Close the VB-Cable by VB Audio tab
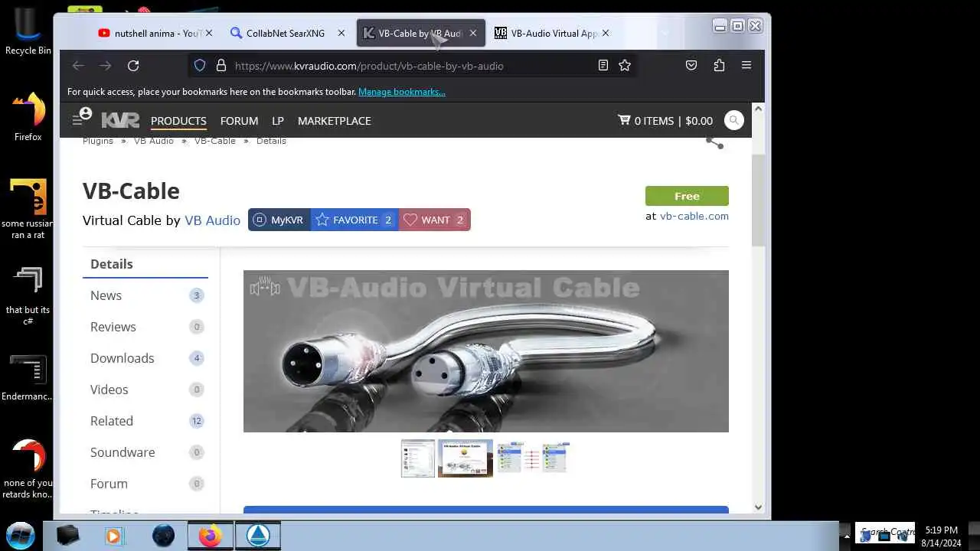 (x=473, y=33)
